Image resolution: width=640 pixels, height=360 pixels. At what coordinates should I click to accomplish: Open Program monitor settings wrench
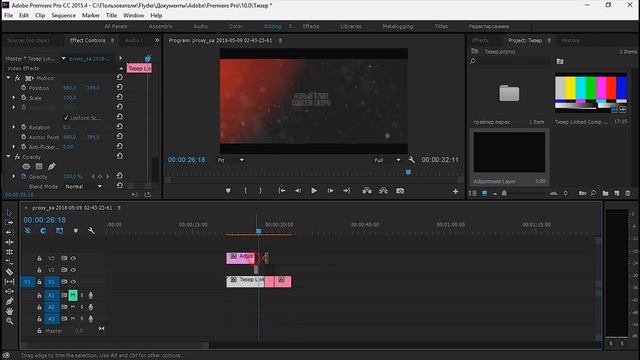pos(411,160)
